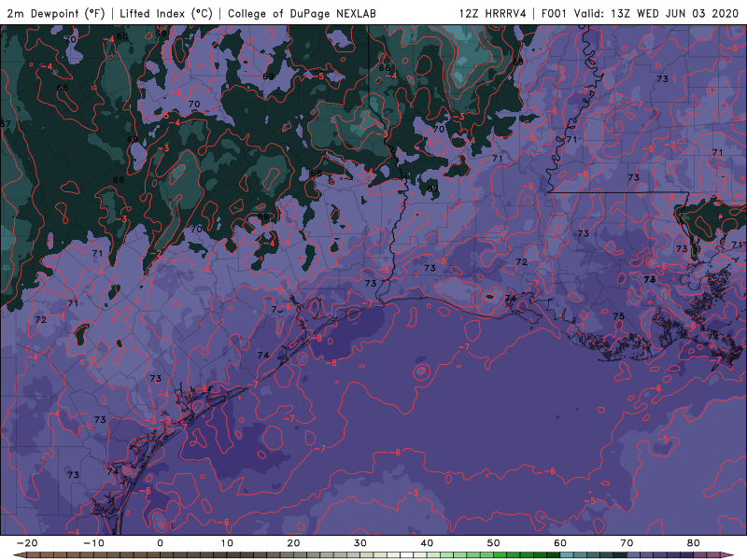
Task: Select the "Valid: 13Z WED JUN 03 2020" text
Action: [656, 13]
